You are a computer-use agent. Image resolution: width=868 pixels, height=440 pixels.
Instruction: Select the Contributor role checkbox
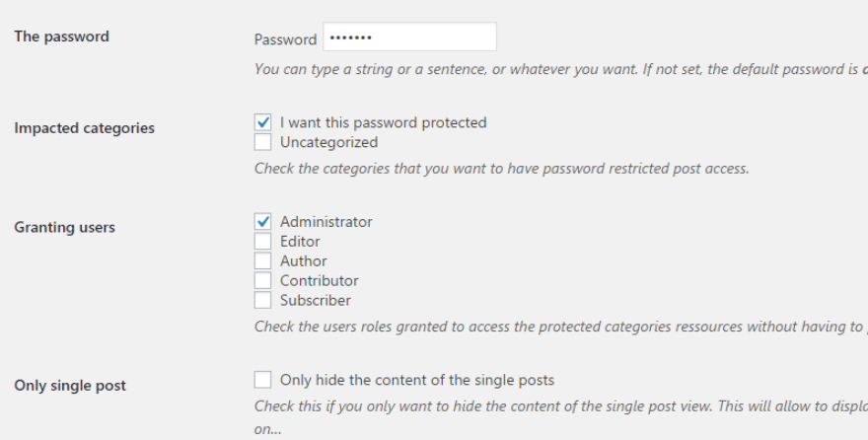click(262, 280)
